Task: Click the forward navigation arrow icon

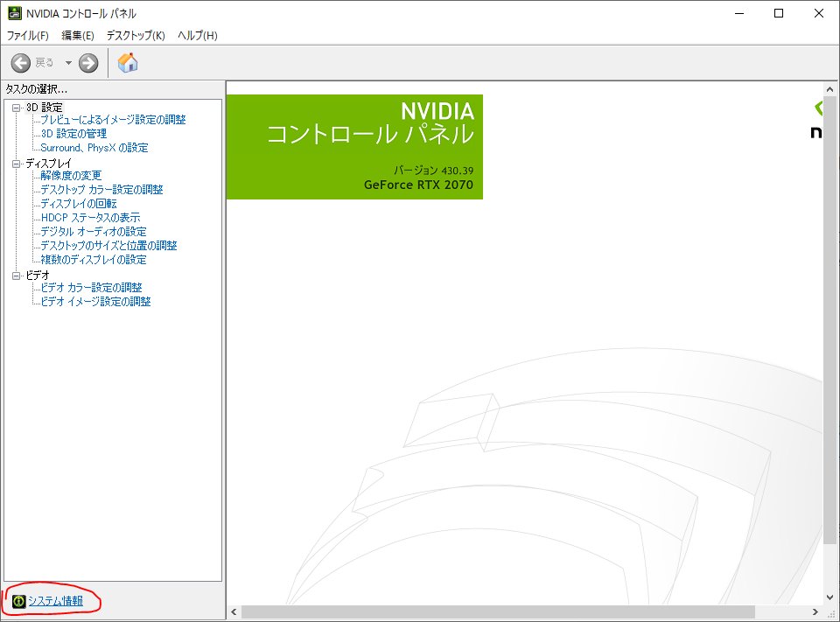Action: pyautogui.click(x=88, y=63)
